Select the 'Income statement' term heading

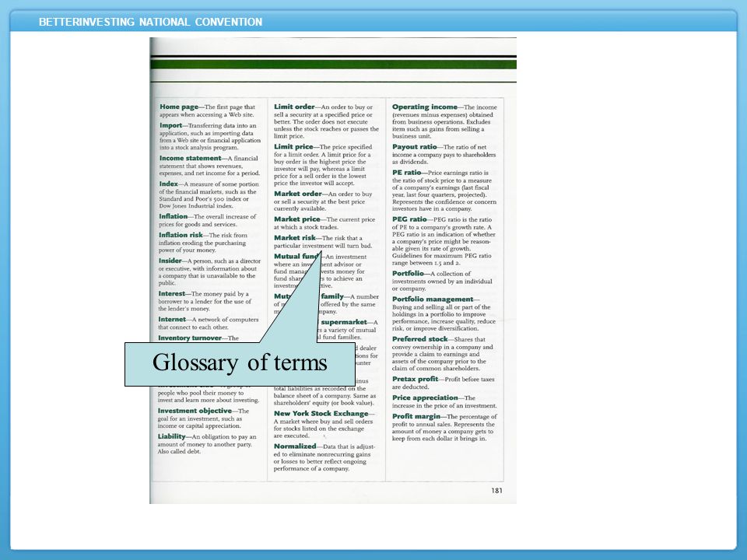[190, 158]
